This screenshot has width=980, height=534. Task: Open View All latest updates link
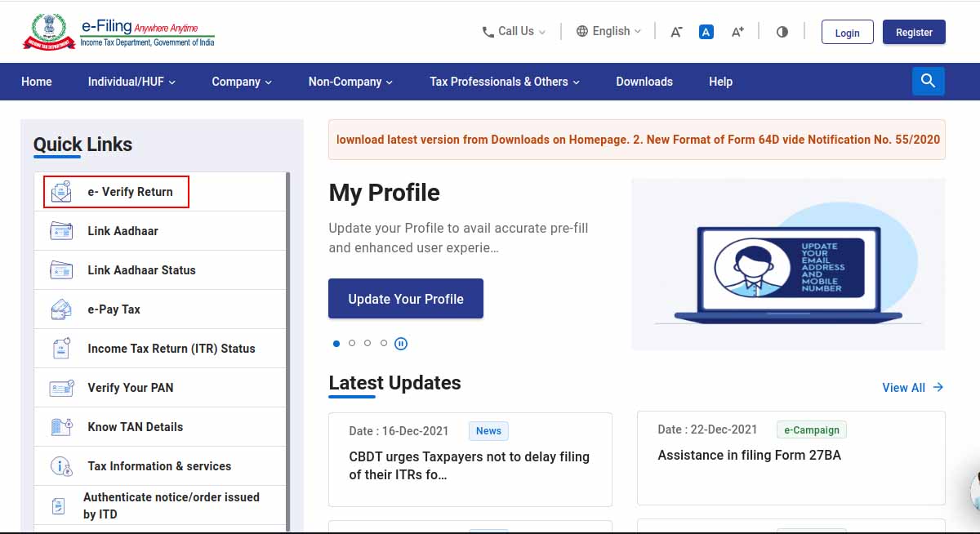coord(912,388)
